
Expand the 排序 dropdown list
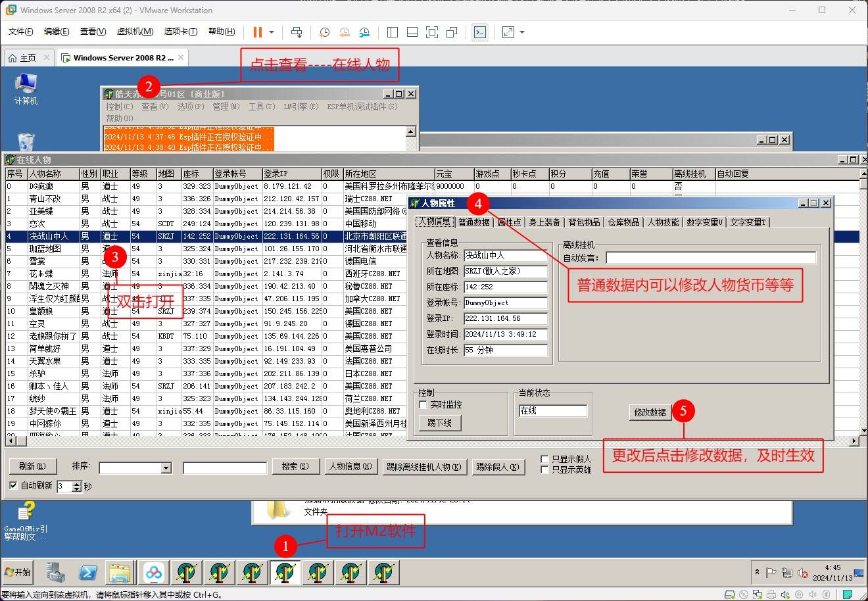pyautogui.click(x=166, y=468)
